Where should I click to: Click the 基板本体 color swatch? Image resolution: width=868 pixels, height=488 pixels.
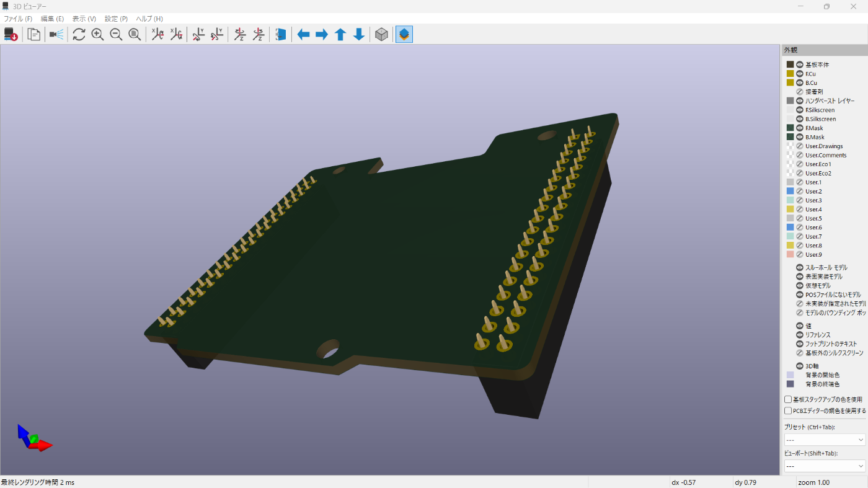[x=790, y=64]
